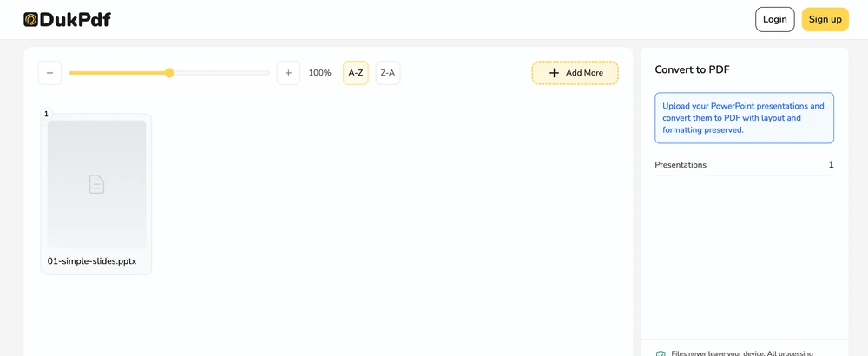
Task: Click the 100% zoom level label
Action: 320,73
